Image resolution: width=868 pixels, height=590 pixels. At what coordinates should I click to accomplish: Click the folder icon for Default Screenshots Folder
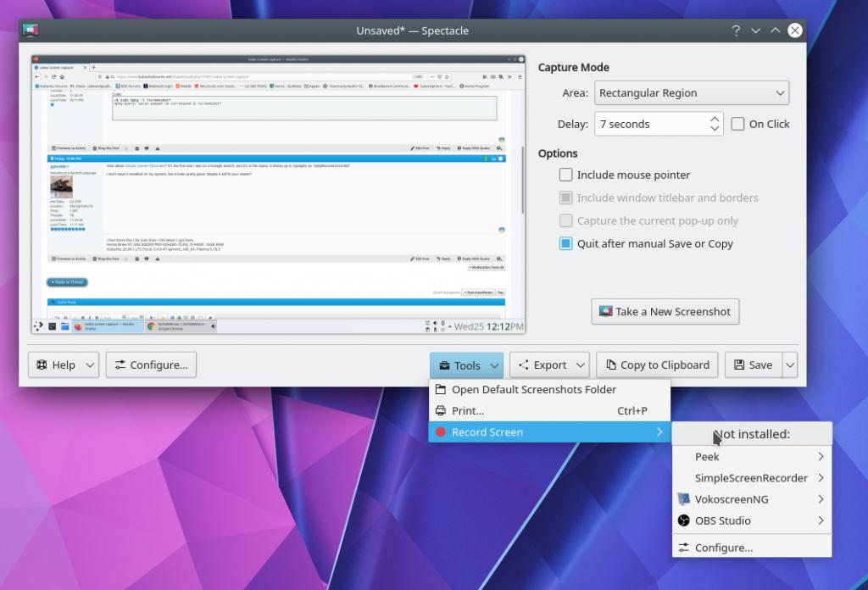click(x=440, y=390)
